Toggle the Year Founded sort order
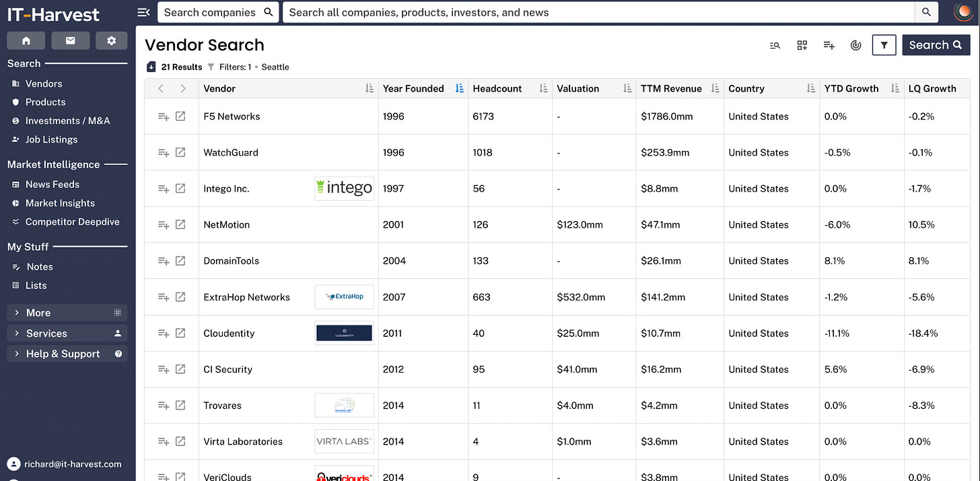The width and height of the screenshot is (980, 481). 459,88
